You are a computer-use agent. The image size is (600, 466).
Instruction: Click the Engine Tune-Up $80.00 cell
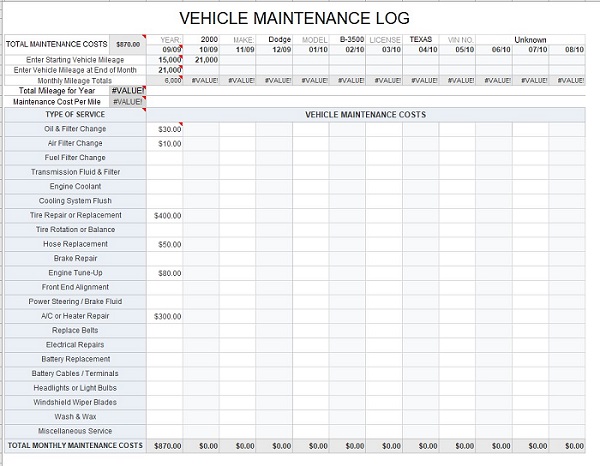pos(165,273)
